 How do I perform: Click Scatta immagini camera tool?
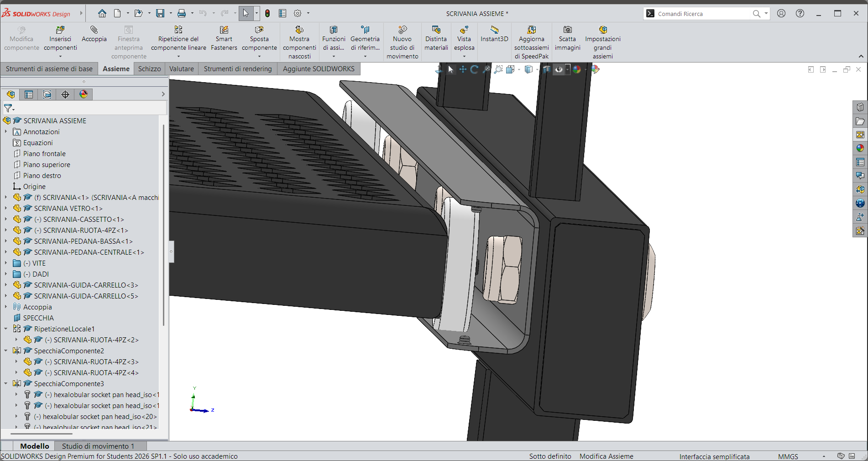(x=568, y=38)
